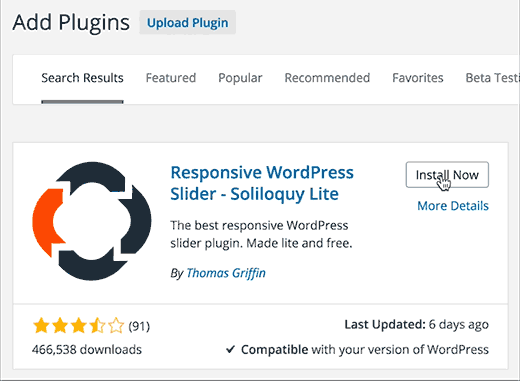520x381 pixels.
Task: Click the star rating icons
Action: pyautogui.click(x=78, y=325)
